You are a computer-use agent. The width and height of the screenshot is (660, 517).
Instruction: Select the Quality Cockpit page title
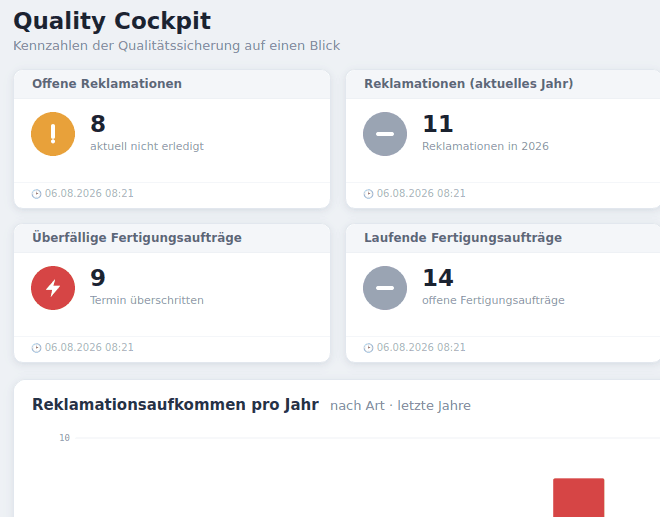coord(112,21)
